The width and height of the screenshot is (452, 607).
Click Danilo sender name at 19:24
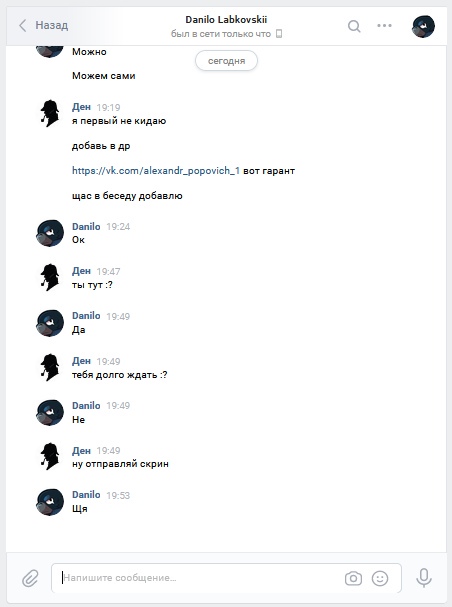(86, 226)
